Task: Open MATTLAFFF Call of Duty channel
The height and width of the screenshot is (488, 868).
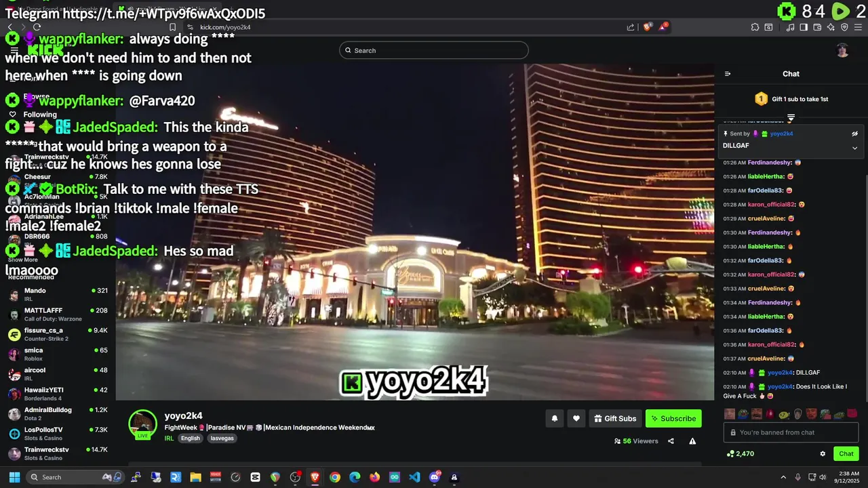Action: pos(58,314)
